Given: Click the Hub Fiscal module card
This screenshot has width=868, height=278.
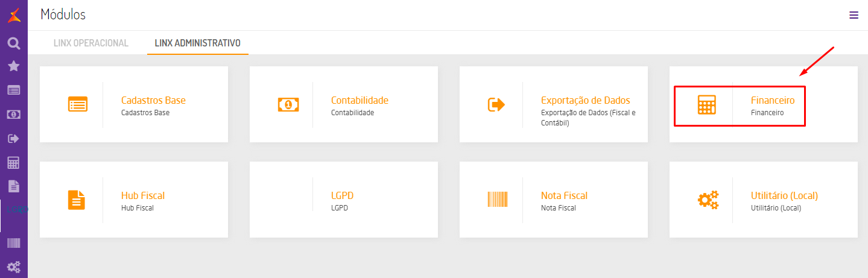Looking at the screenshot, I should [x=134, y=200].
